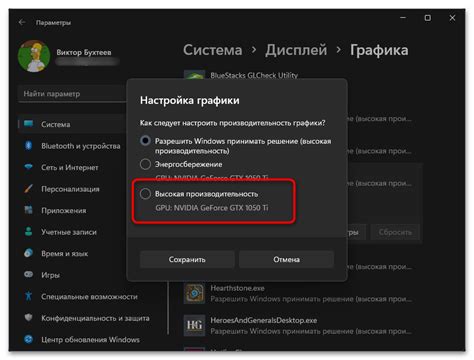Open Учетные записи section
The image size is (474, 360).
tap(69, 232)
